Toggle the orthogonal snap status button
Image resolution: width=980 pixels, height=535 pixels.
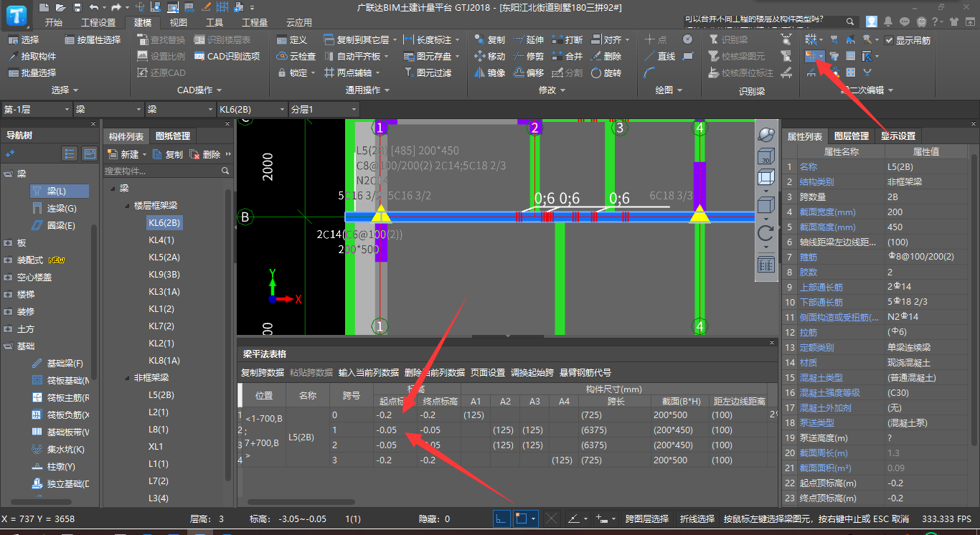[501, 518]
